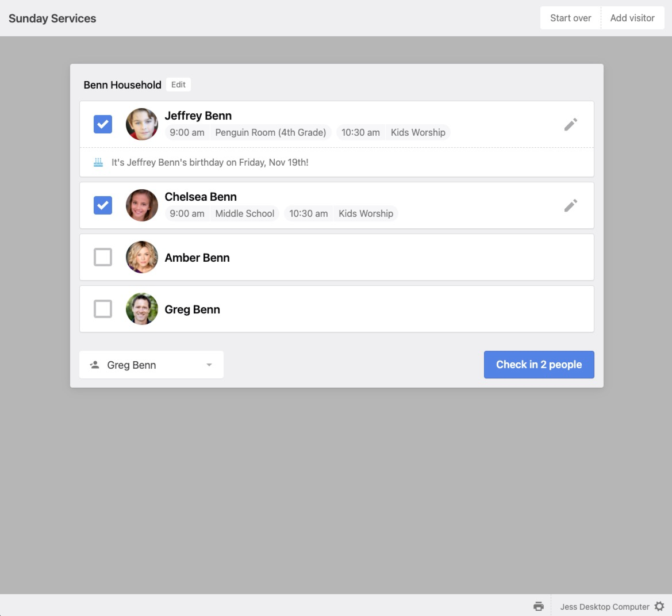Image resolution: width=672 pixels, height=616 pixels.
Task: Click the Benn Household heading
Action: point(122,85)
